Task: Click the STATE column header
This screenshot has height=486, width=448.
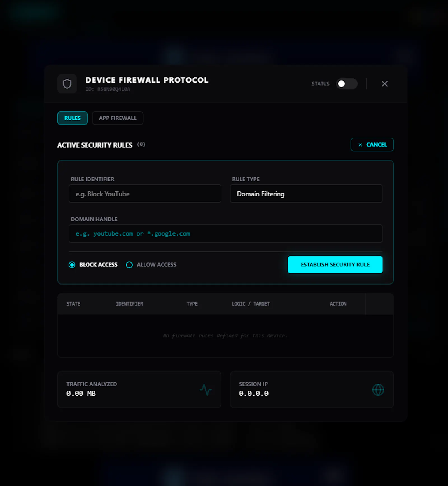Action: (x=73, y=304)
